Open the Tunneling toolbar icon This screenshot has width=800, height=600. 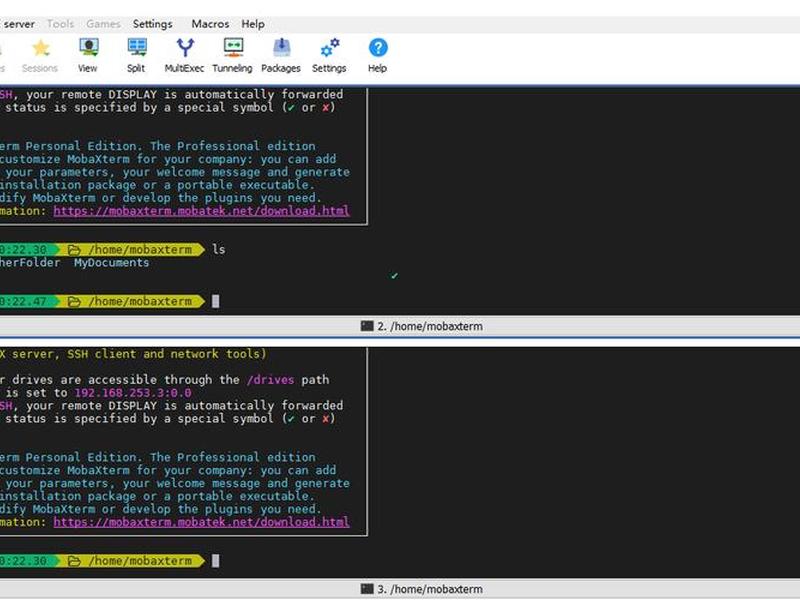coord(233,47)
